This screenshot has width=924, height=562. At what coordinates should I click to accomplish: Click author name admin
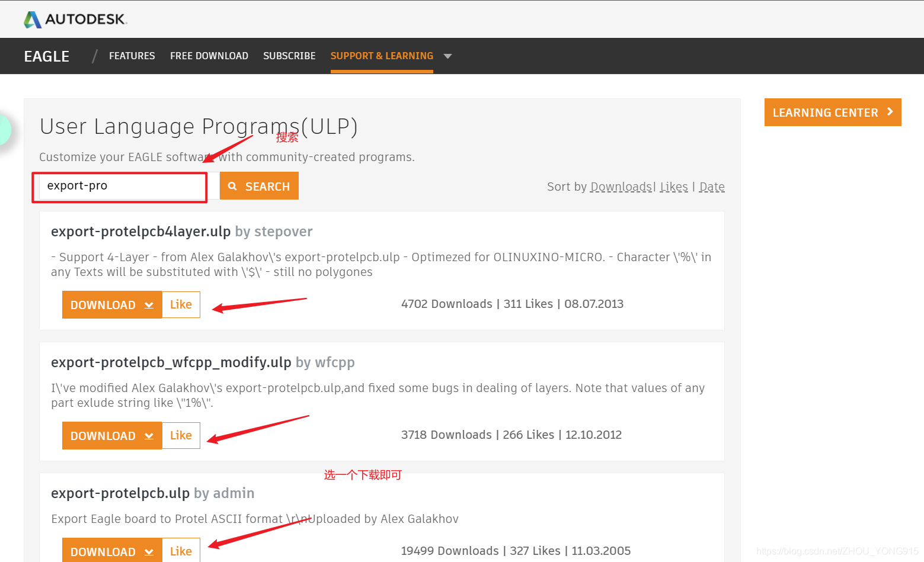point(234,493)
